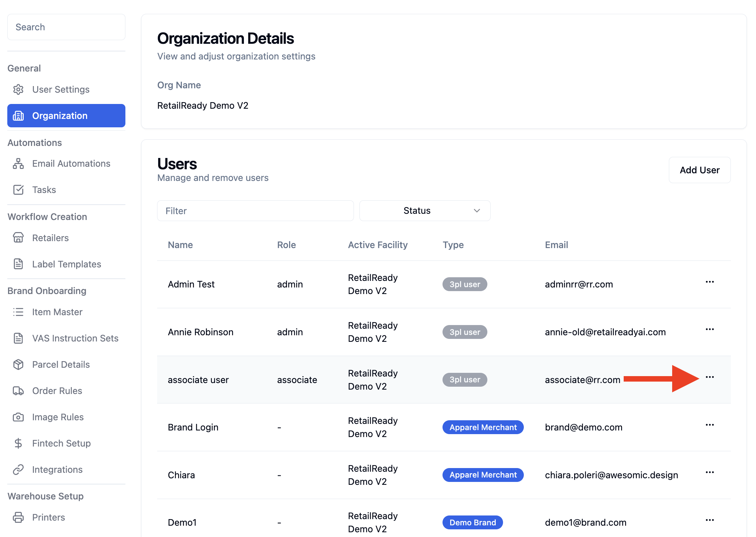Expand the Status dropdown
Screen dimensions: 756x537
425,210
